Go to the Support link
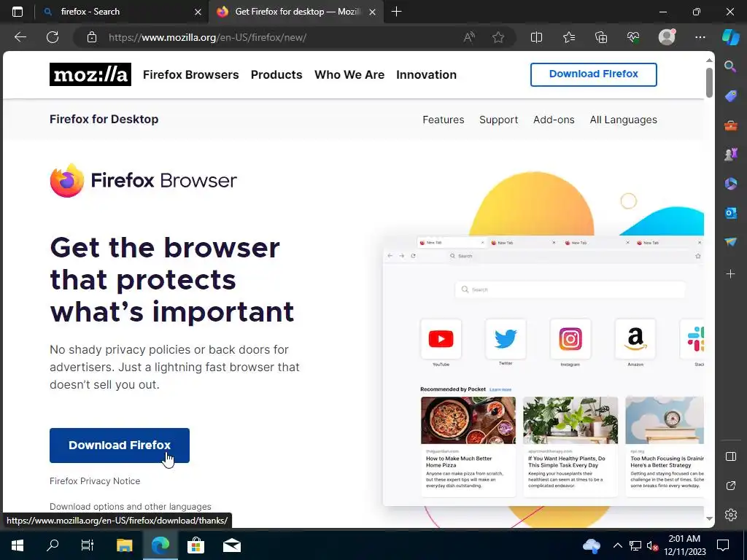 [498, 120]
